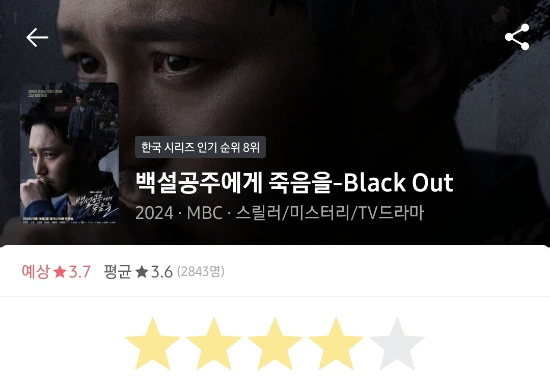Set rating to one star
Screen dimensions: 550x392
point(153,344)
